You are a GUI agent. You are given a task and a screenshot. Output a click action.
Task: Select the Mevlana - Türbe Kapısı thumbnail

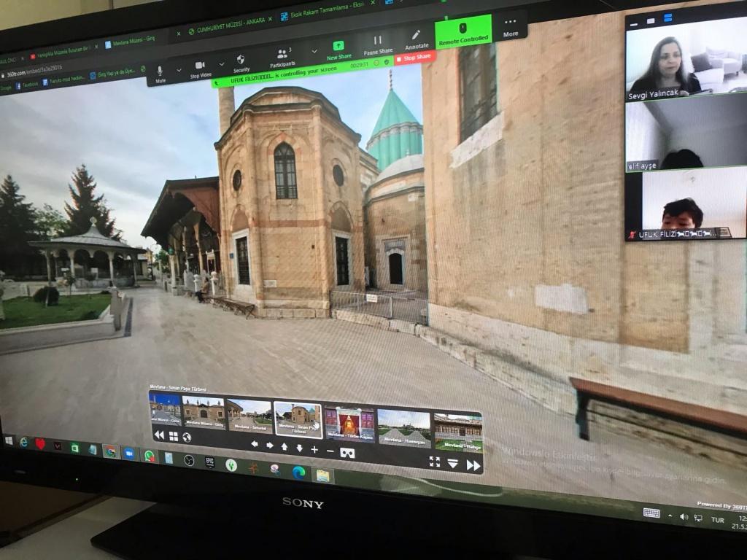coord(349,424)
